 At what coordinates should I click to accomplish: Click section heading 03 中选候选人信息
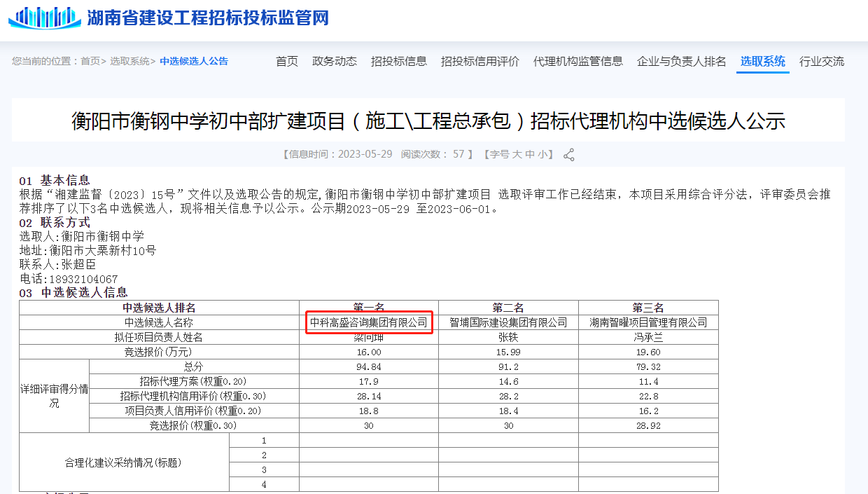73,293
